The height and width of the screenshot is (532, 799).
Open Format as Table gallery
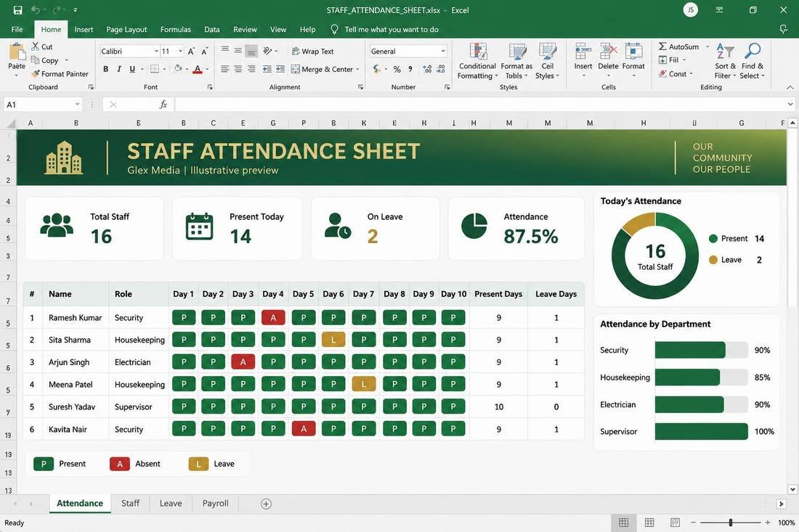tap(516, 61)
